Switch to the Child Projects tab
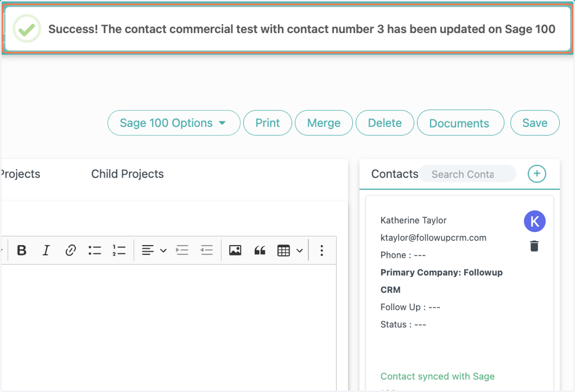 coord(127,174)
